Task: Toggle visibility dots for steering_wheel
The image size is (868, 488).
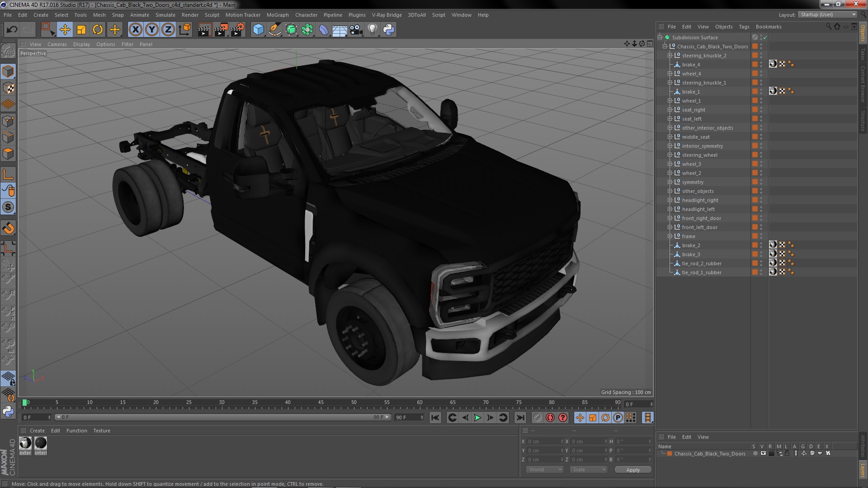Action: coord(761,155)
